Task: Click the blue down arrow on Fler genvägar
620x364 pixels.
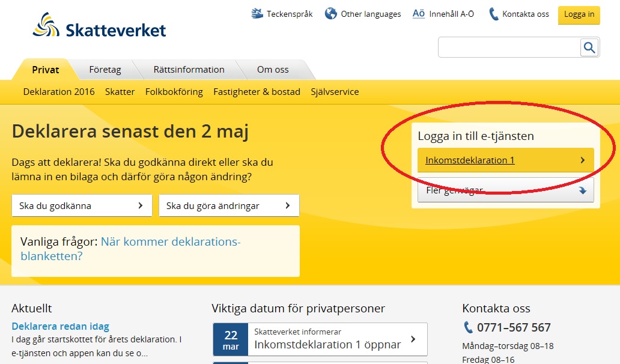Action: 582,190
